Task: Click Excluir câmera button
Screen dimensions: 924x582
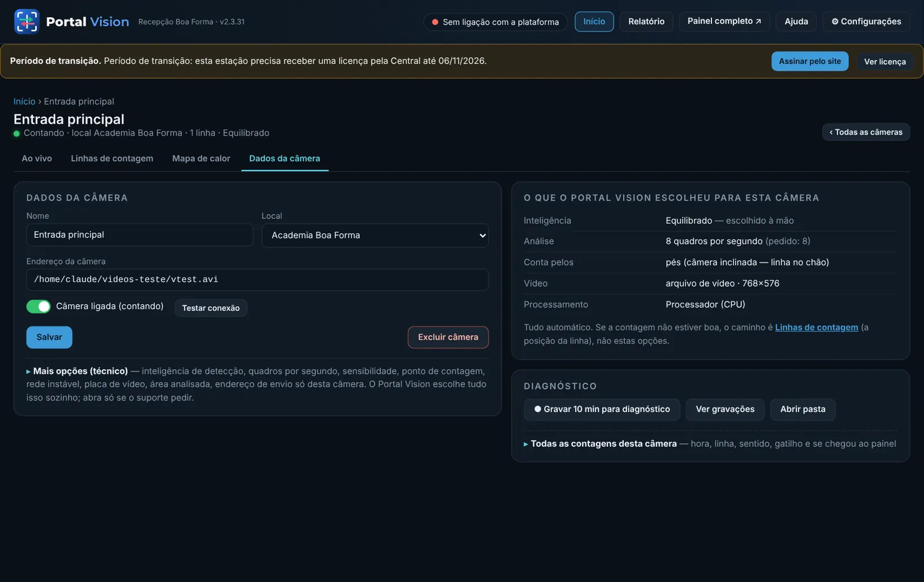Action: point(448,338)
